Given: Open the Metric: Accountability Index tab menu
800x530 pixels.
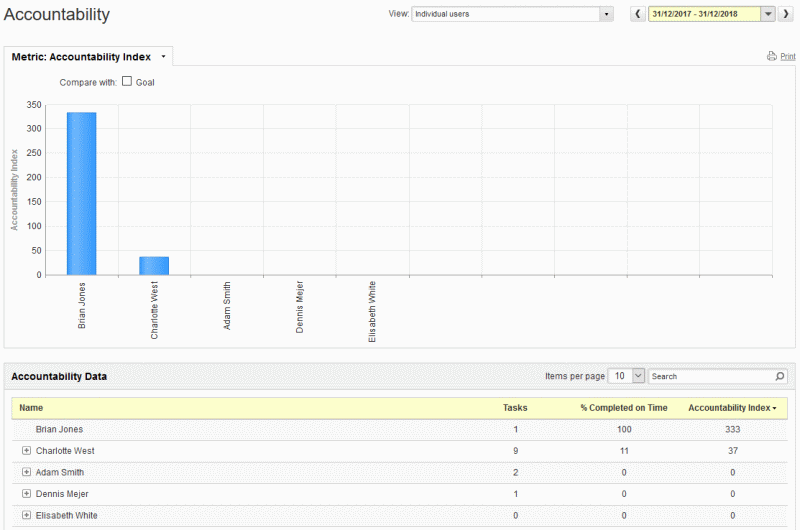Looking at the screenshot, I should pos(163,57).
